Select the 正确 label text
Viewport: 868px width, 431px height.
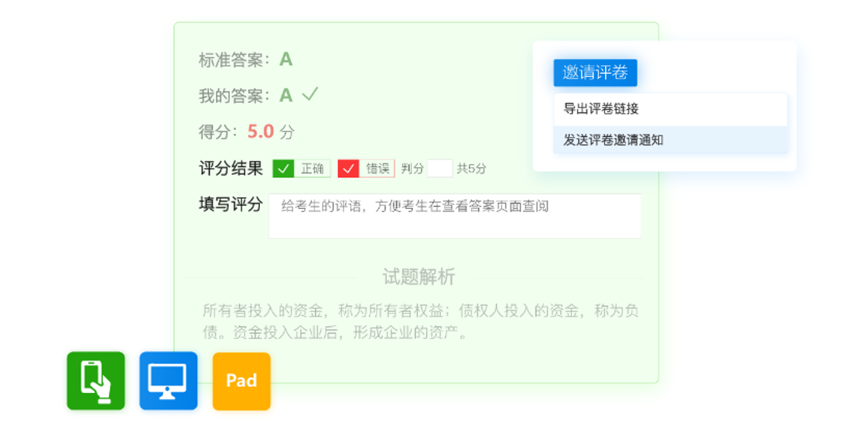click(x=313, y=169)
